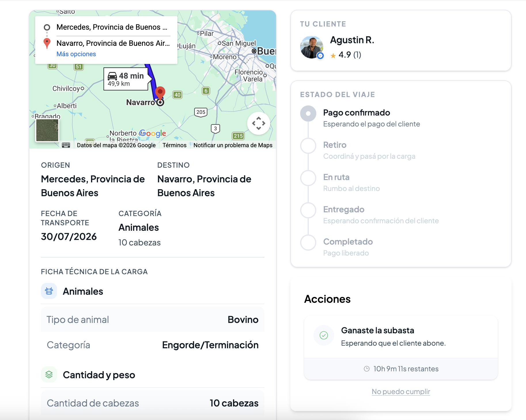Click the 'En ruta' step circle
This screenshot has width=526, height=420.
[x=308, y=178]
